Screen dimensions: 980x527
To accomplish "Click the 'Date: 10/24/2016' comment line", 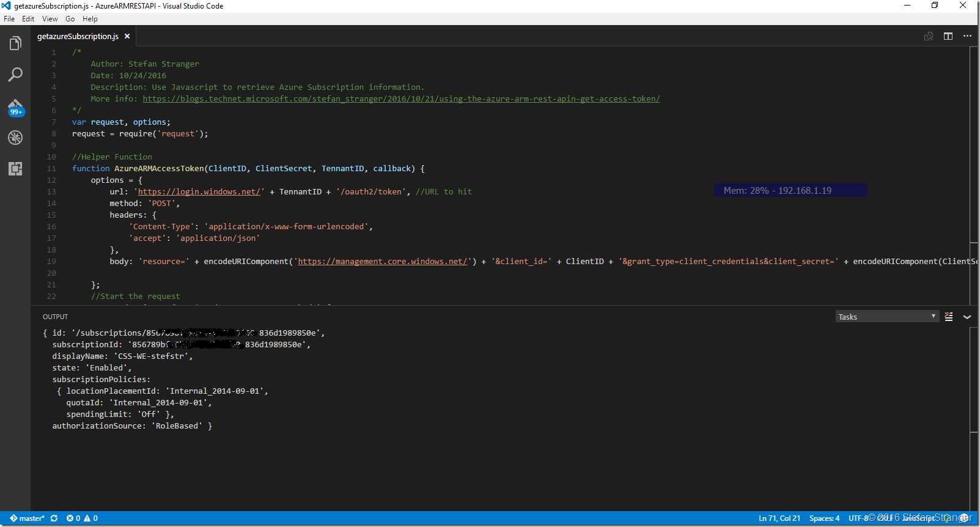I will pyautogui.click(x=128, y=75).
